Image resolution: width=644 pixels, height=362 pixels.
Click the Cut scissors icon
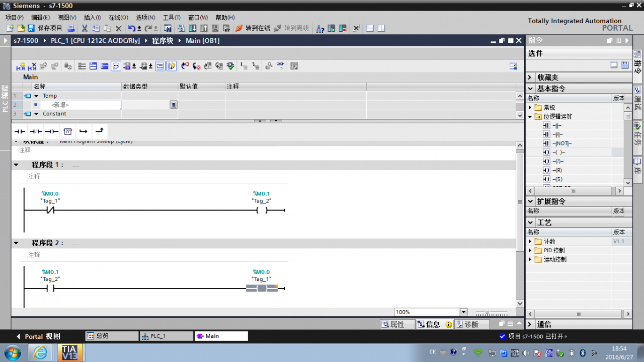[x=85, y=28]
